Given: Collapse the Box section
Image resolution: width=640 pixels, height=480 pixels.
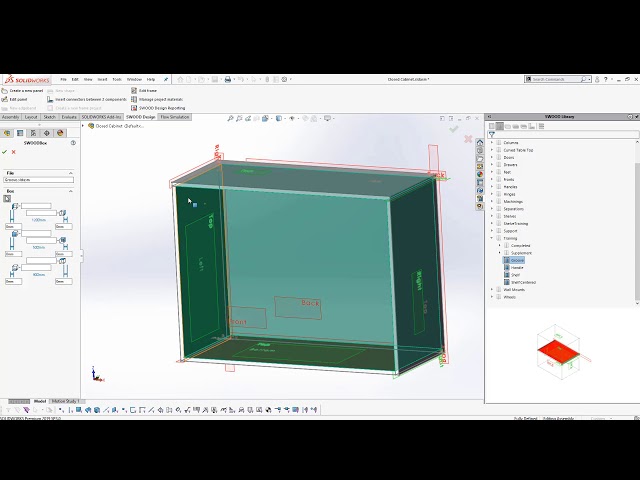Looking at the screenshot, I should pos(71,191).
